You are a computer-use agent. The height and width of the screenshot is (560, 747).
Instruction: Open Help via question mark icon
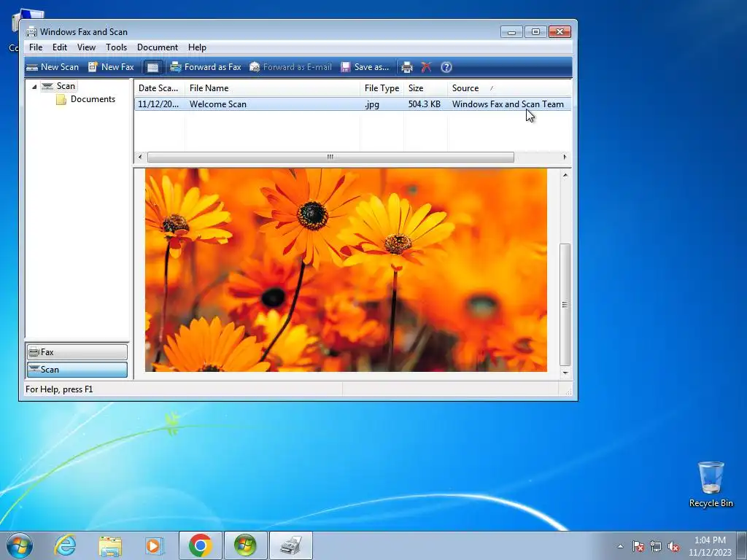click(446, 67)
